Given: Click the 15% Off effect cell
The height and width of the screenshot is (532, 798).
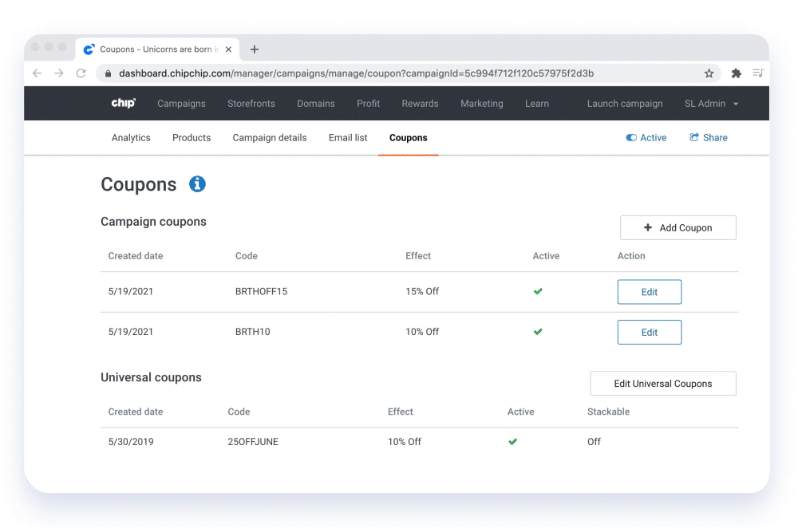Looking at the screenshot, I should point(422,291).
